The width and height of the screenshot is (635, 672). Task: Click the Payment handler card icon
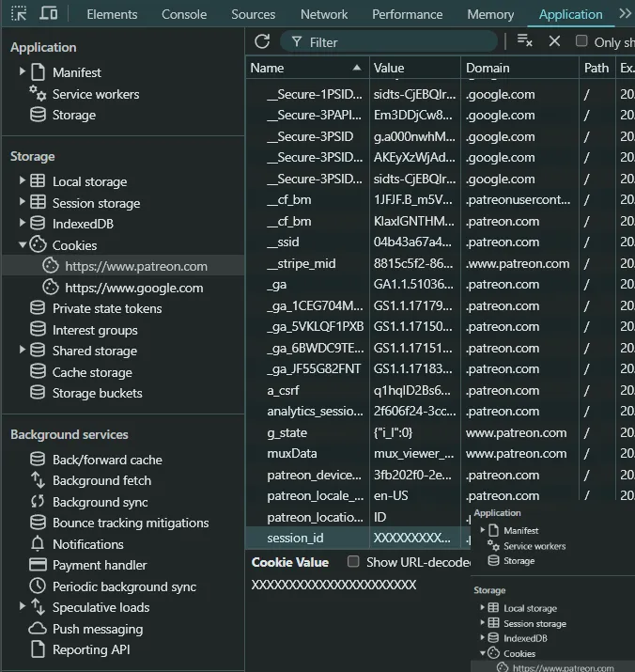38,565
